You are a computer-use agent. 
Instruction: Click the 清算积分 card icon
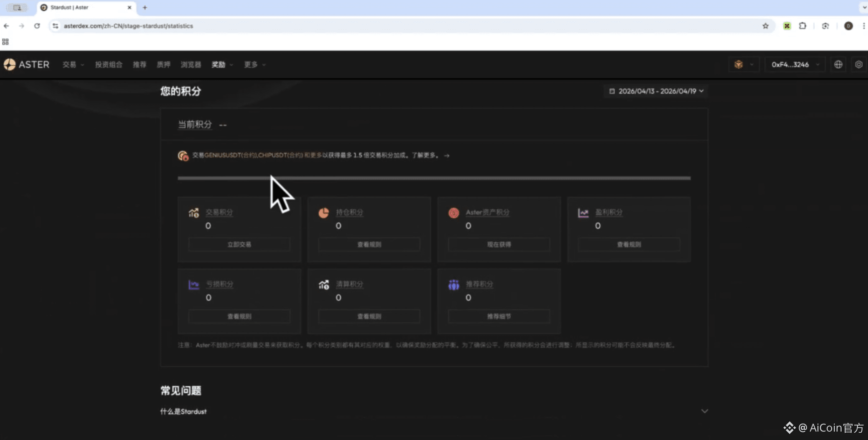click(324, 284)
